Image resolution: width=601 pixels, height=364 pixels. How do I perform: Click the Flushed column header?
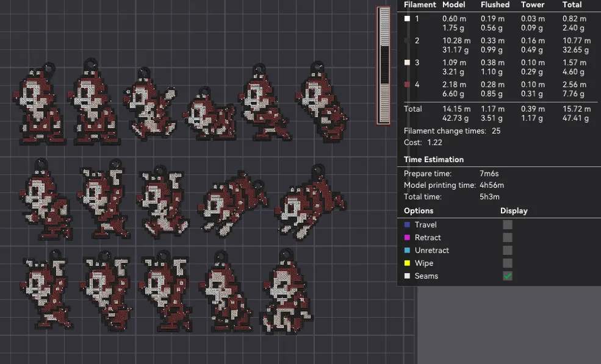pos(495,5)
